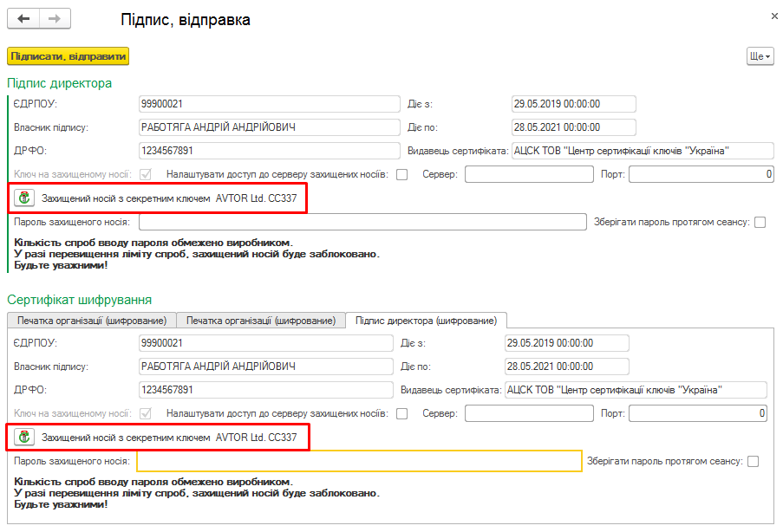Click the Сервер field in director signature section

pyautogui.click(x=529, y=174)
